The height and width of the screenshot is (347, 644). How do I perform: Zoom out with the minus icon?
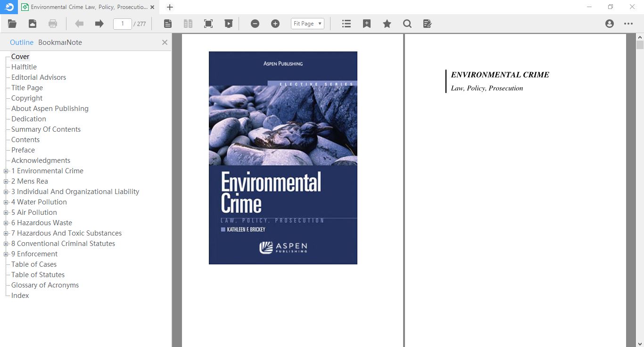pyautogui.click(x=255, y=24)
